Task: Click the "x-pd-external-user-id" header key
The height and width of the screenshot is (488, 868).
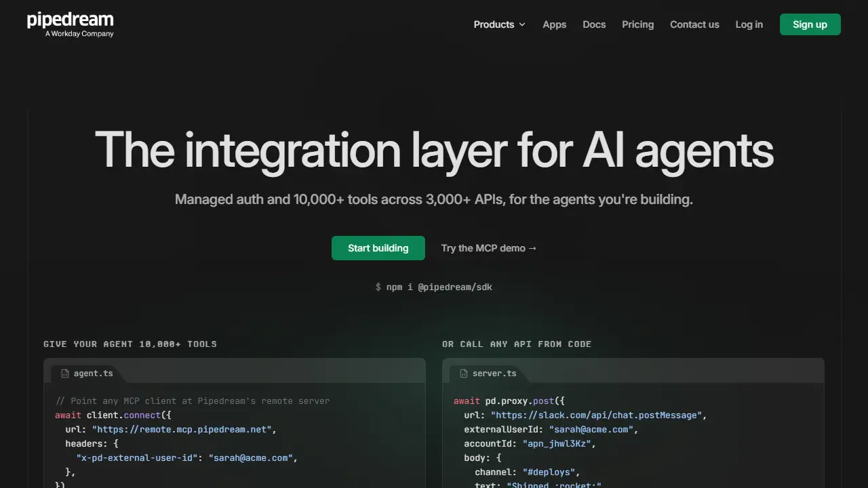Action: pos(137,458)
